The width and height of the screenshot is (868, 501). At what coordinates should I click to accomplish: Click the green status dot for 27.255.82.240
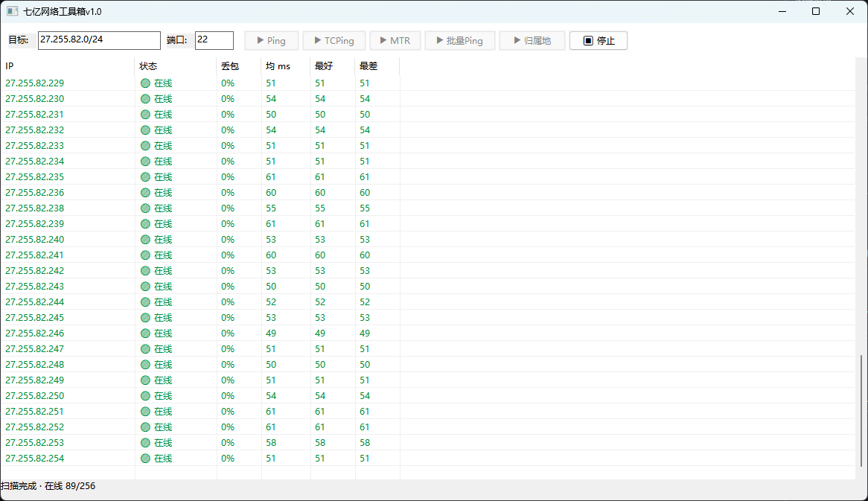(146, 240)
